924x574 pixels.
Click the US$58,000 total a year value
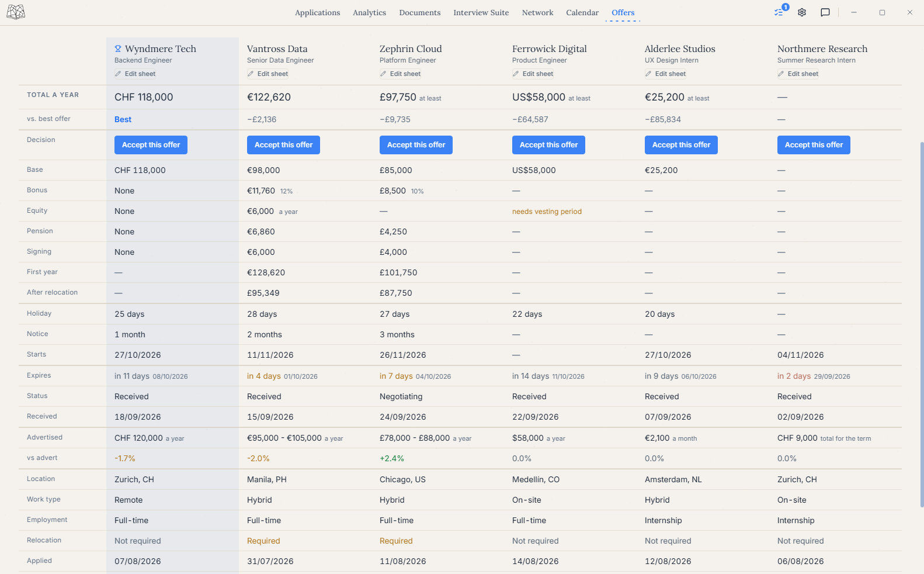[539, 97]
